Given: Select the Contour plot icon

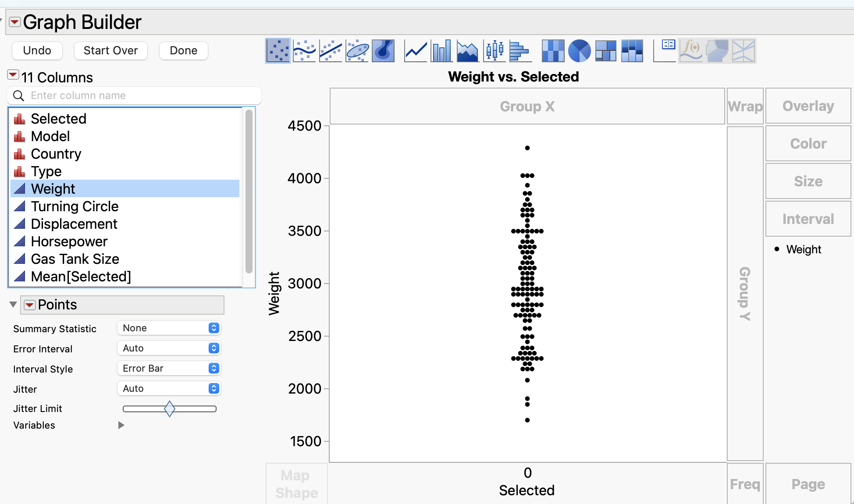Looking at the screenshot, I should point(383,51).
